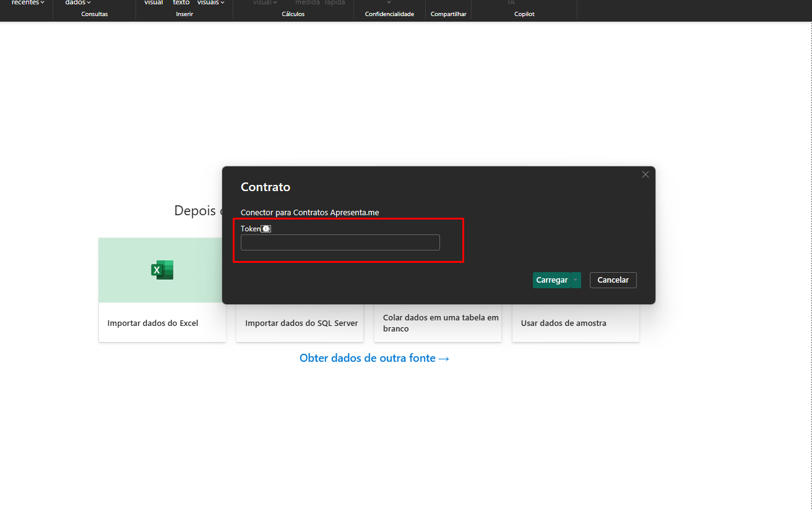Click the visual button in Inserir group
812x509 pixels.
coord(153,3)
